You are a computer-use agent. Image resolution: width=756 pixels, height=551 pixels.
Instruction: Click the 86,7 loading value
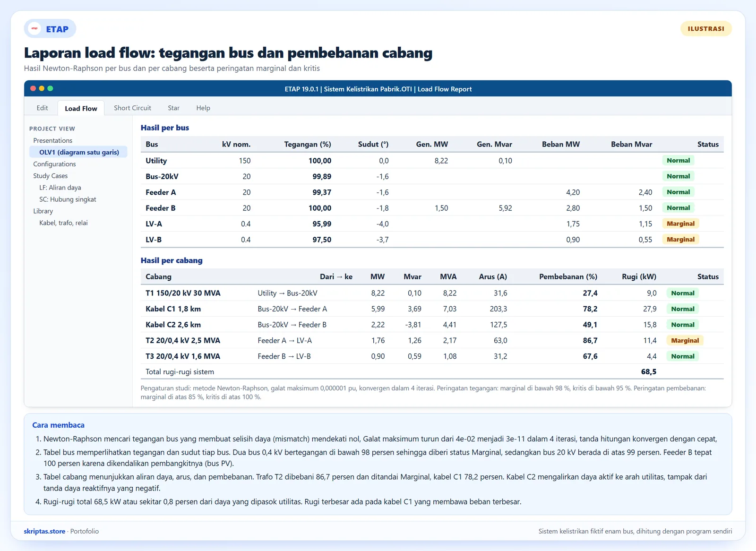(590, 341)
